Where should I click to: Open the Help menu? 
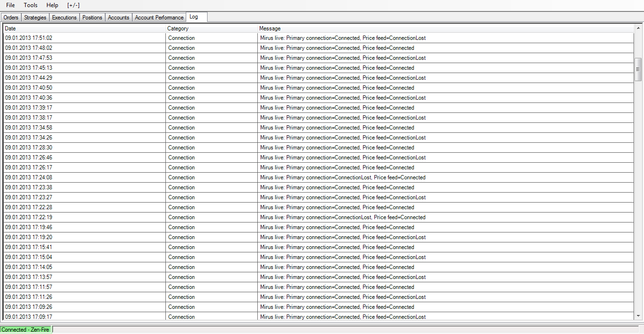53,5
